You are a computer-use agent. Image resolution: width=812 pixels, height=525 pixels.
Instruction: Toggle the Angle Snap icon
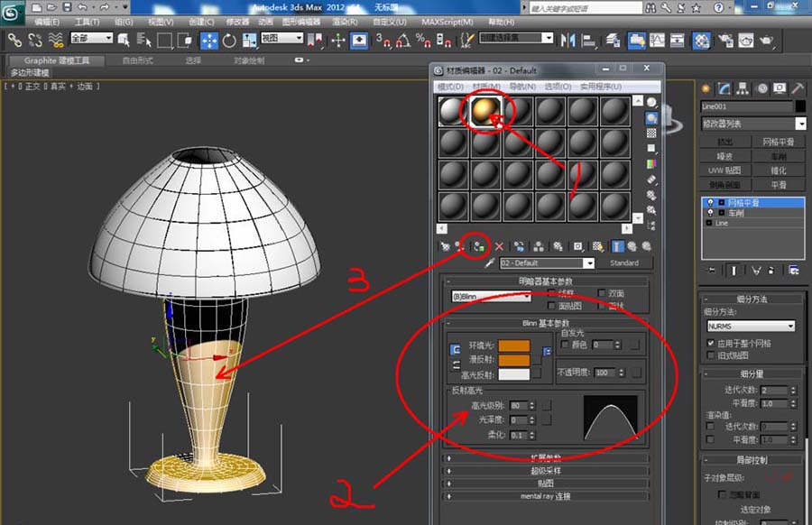coord(403,41)
